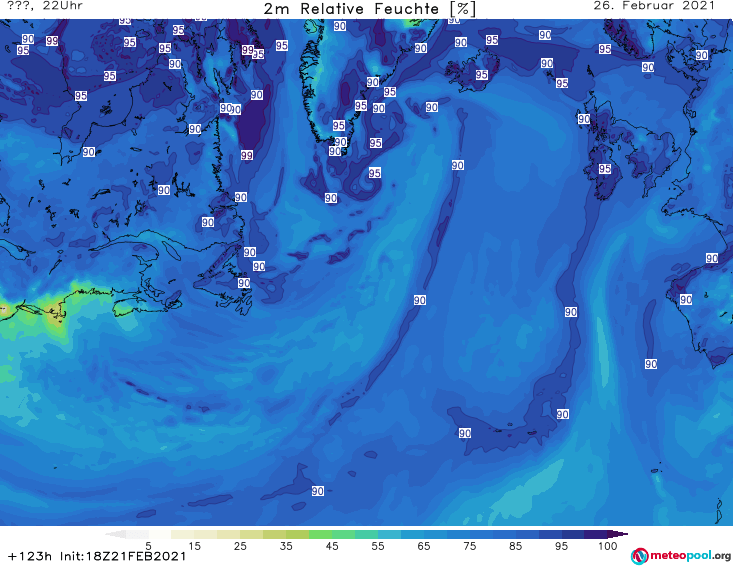Click the 95 label on Iceland
733x566 pixels.
pyautogui.click(x=482, y=74)
